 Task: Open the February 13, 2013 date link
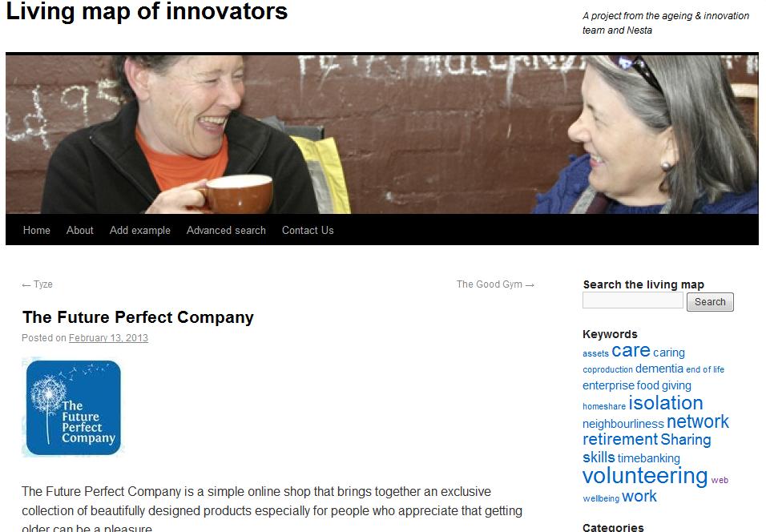pyautogui.click(x=108, y=338)
